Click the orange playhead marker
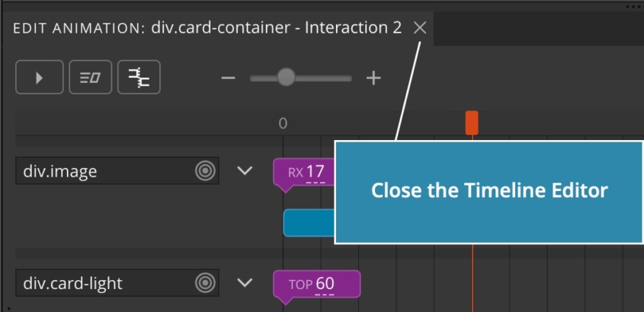This screenshot has height=312, width=644. pyautogui.click(x=472, y=123)
